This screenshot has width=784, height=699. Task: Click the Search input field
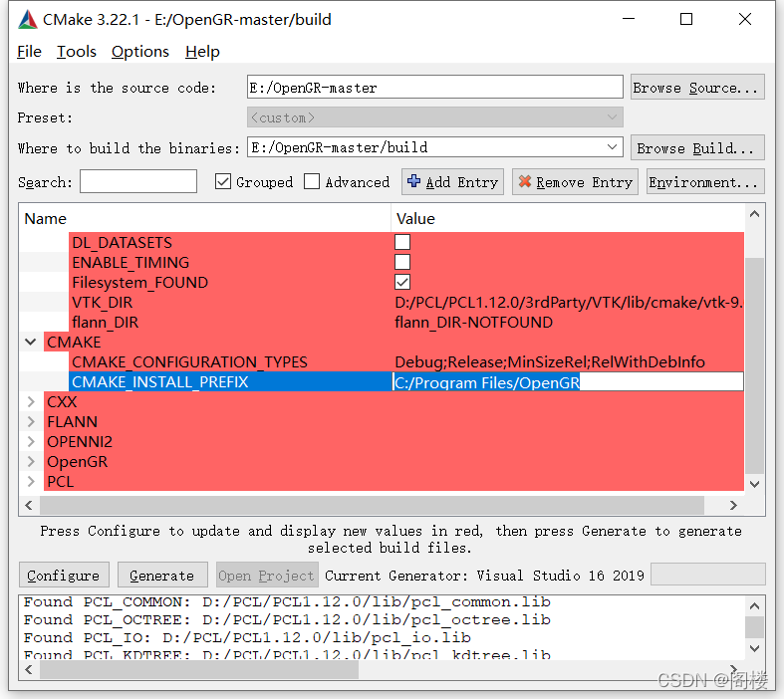(138, 181)
